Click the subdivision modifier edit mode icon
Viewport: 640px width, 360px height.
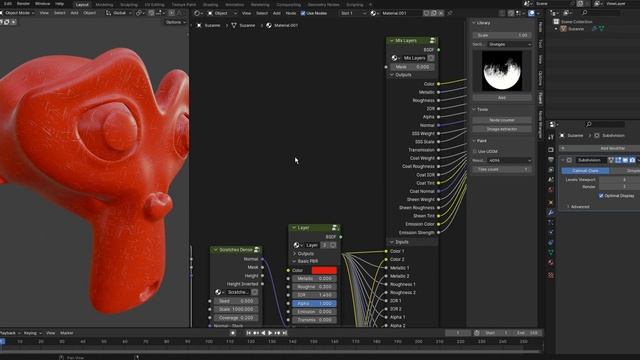pos(618,160)
